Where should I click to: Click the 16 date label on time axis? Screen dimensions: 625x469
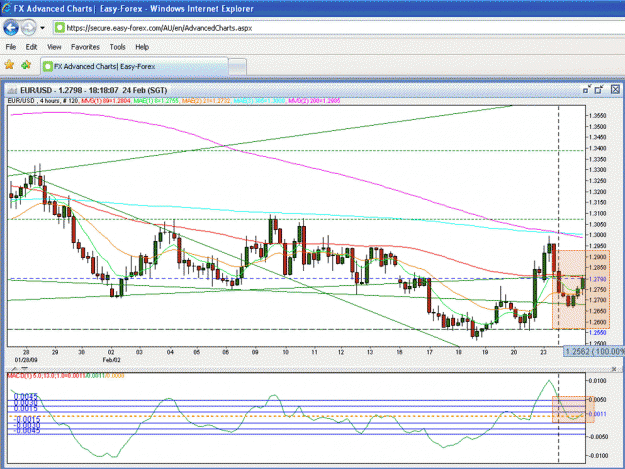pos(399,352)
